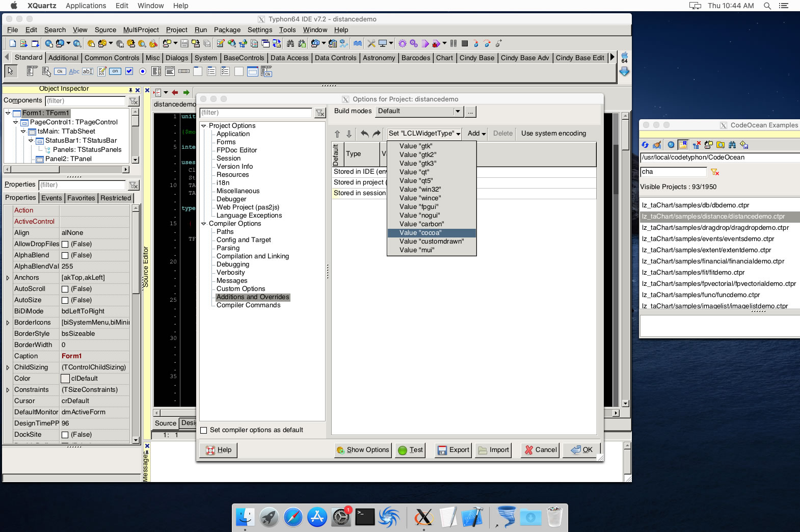The height and width of the screenshot is (532, 800).
Task: Switch to the Data Access palette tab
Action: [x=289, y=58]
